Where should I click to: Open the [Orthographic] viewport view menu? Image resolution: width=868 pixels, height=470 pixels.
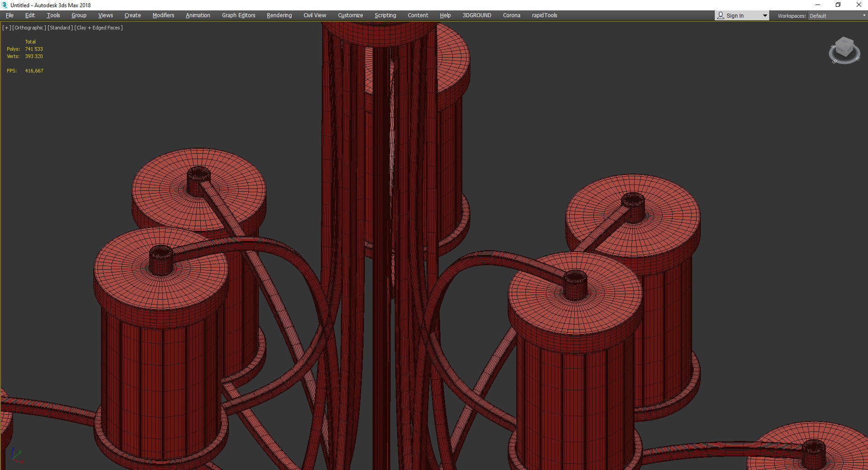tap(29, 28)
